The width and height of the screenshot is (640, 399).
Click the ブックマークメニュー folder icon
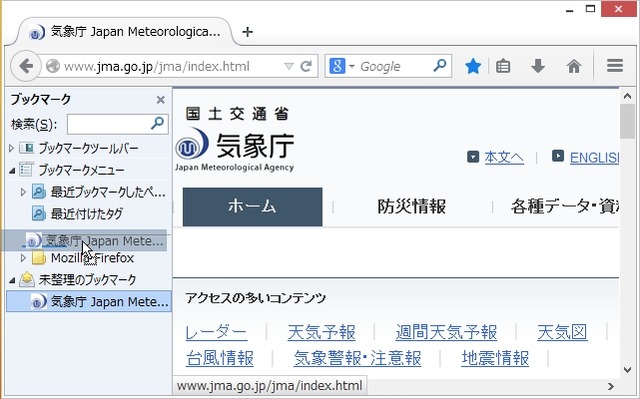[x=26, y=170]
